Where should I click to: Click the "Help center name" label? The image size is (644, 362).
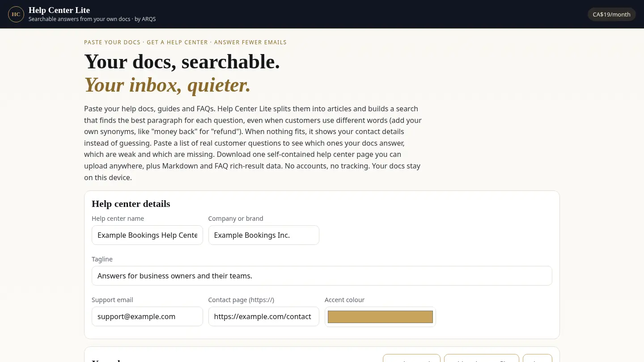pos(118,219)
